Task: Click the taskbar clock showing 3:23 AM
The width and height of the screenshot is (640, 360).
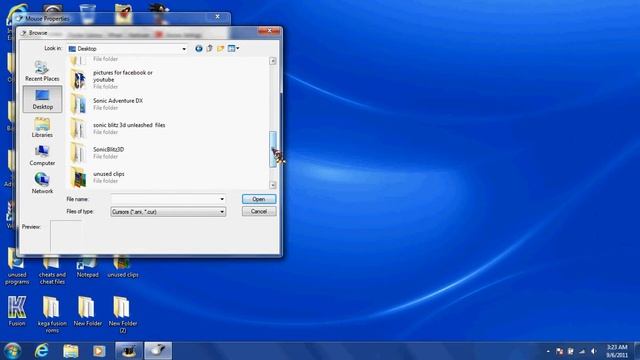Action: (616, 351)
